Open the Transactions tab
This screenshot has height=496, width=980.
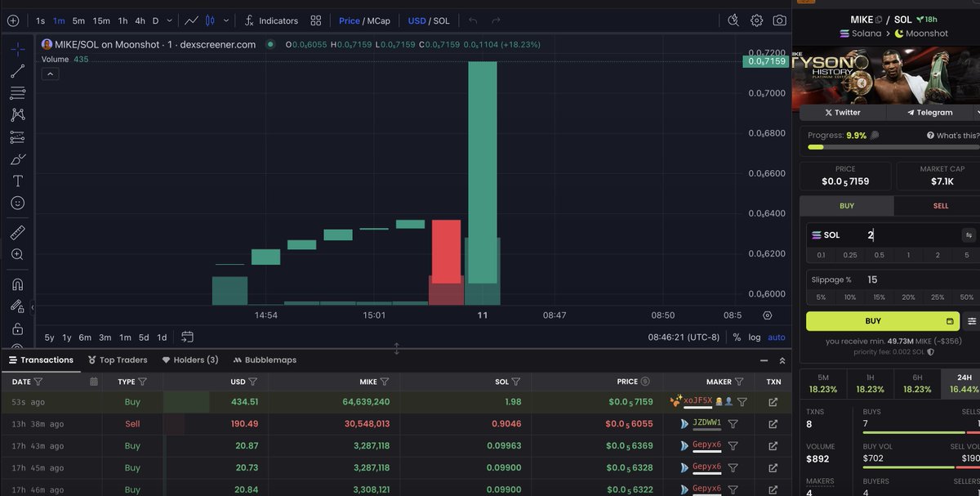pos(41,360)
